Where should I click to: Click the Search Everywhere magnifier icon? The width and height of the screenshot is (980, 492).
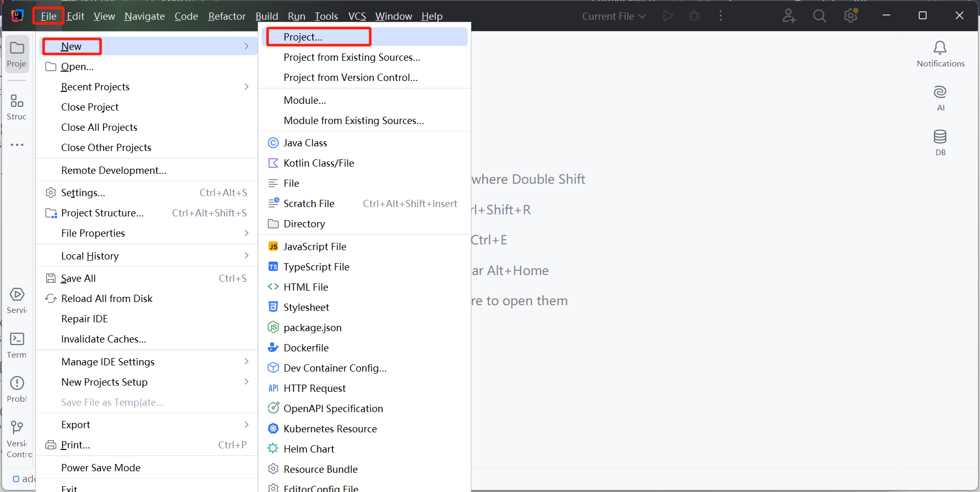[x=819, y=16]
